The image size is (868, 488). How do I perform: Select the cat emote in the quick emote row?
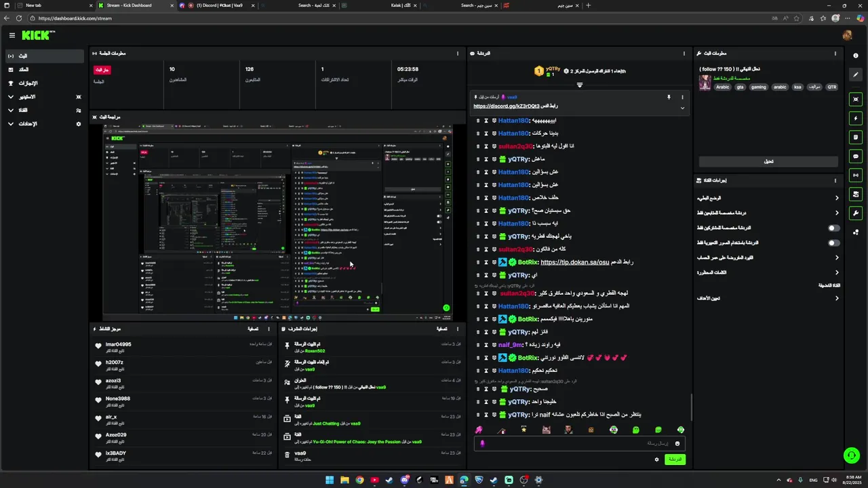coord(546,430)
